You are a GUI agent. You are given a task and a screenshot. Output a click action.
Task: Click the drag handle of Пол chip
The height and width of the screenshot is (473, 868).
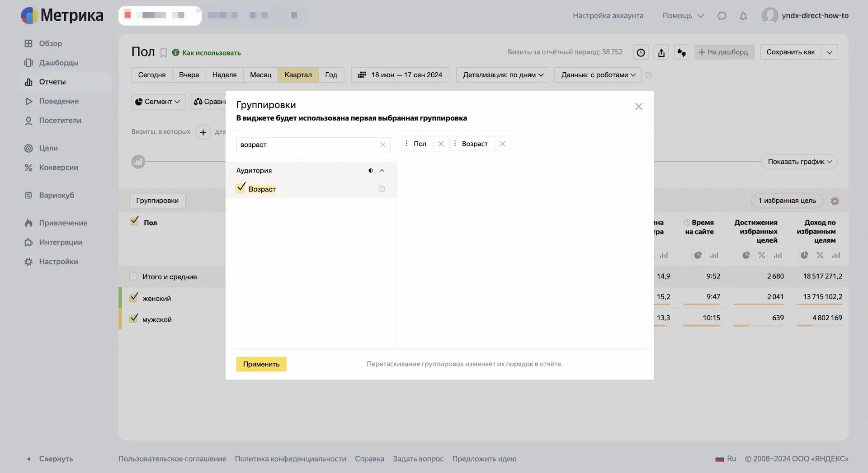pos(406,144)
